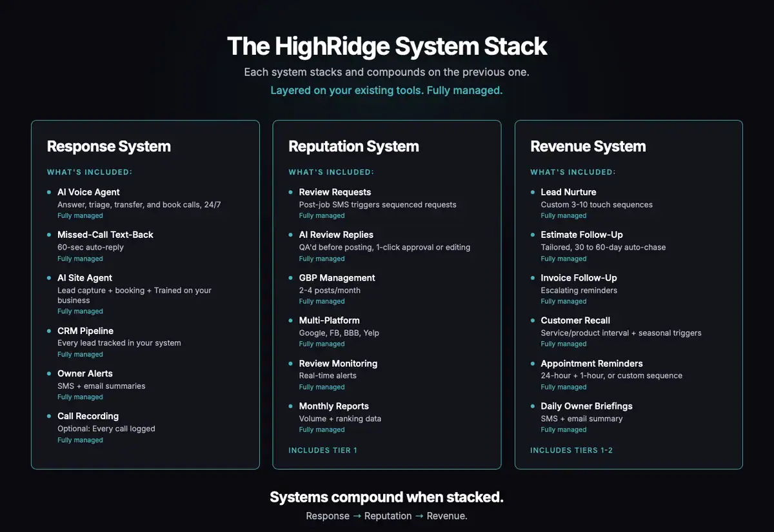Click "24-hour + 1-hour, or custom sequence"

[x=611, y=375]
